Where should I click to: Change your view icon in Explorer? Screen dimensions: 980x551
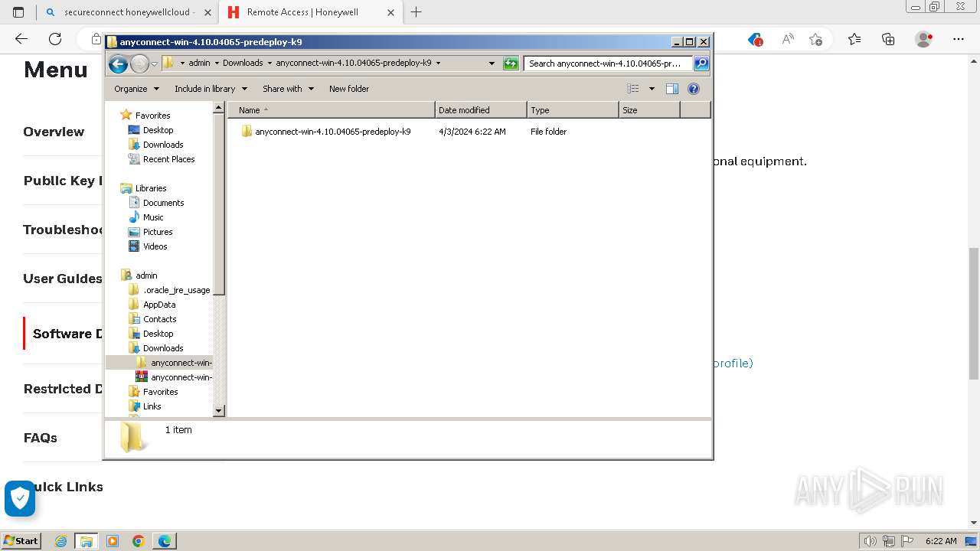point(633,89)
